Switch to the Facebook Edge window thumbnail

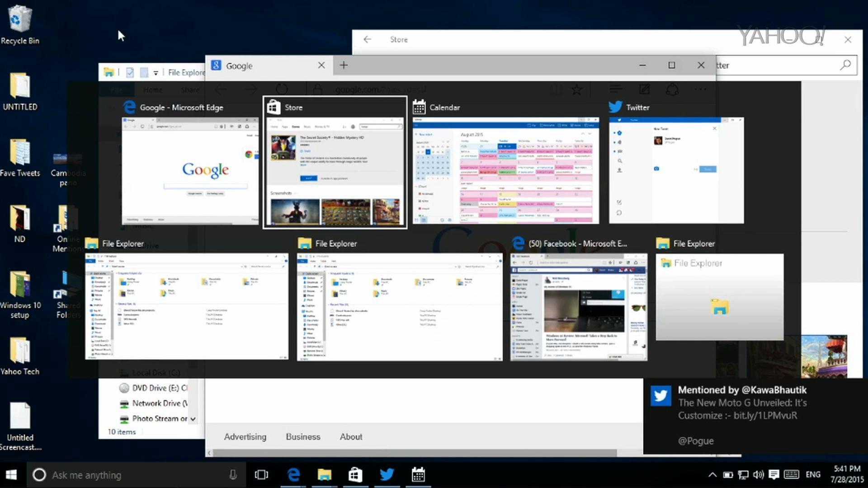(579, 307)
